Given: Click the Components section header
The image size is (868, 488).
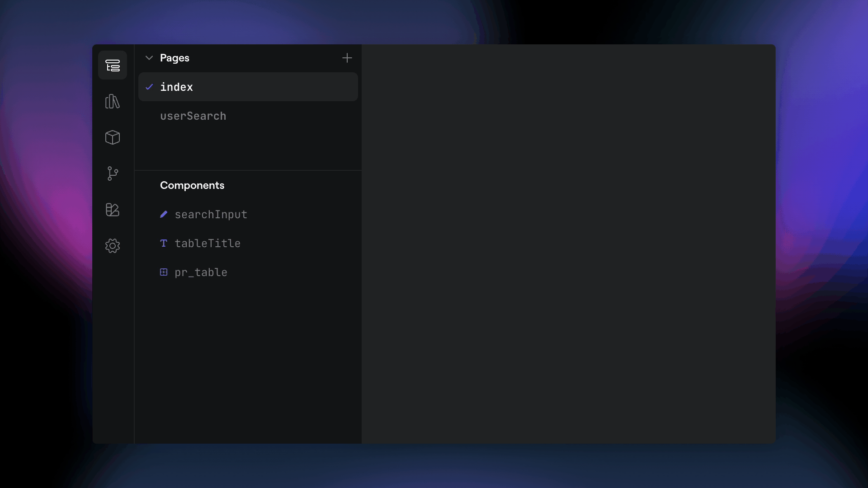Looking at the screenshot, I should [x=192, y=185].
